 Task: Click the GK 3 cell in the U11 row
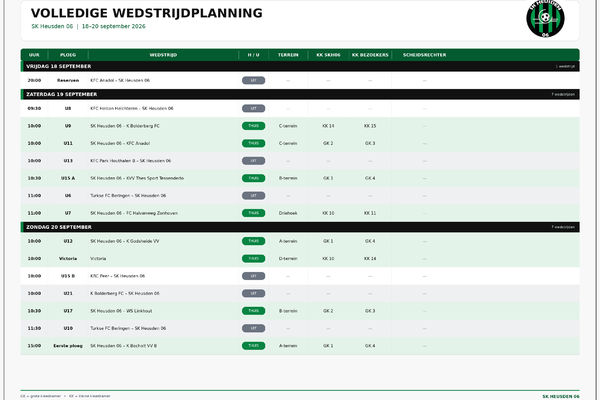[x=370, y=143]
